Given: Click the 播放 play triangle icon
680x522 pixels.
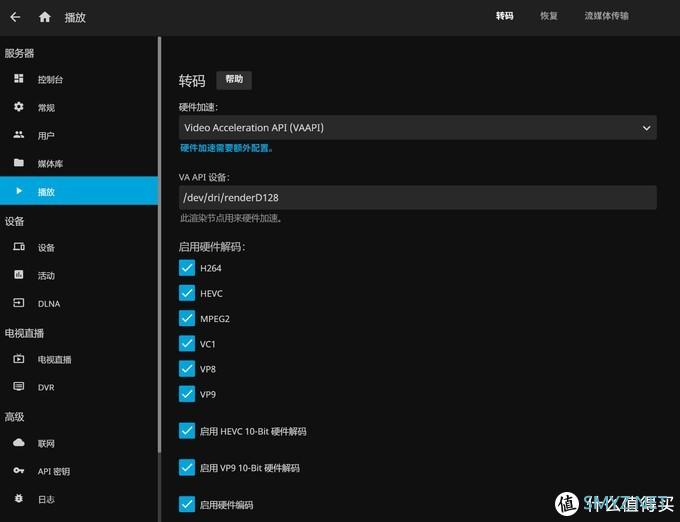Looking at the screenshot, I should pos(19,191).
